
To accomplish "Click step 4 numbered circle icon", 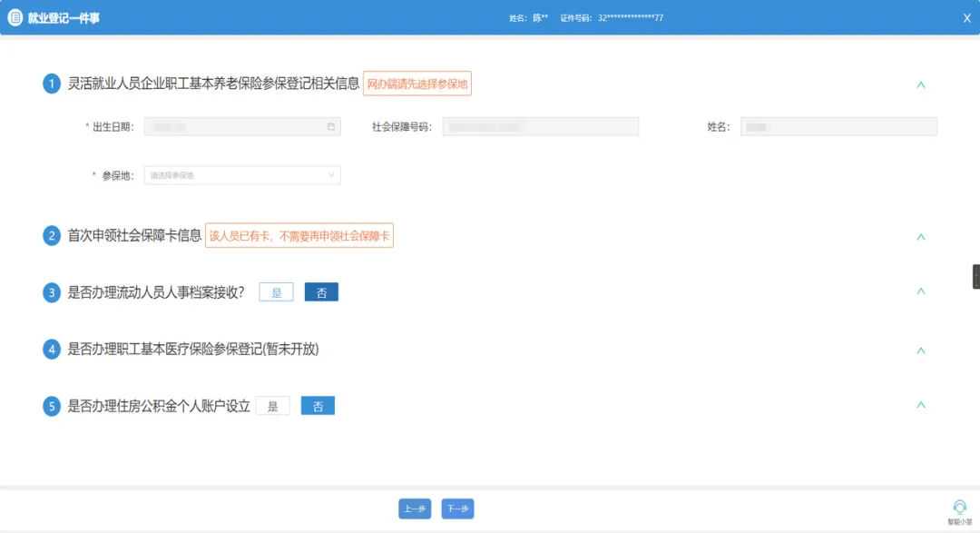I will tap(52, 350).
